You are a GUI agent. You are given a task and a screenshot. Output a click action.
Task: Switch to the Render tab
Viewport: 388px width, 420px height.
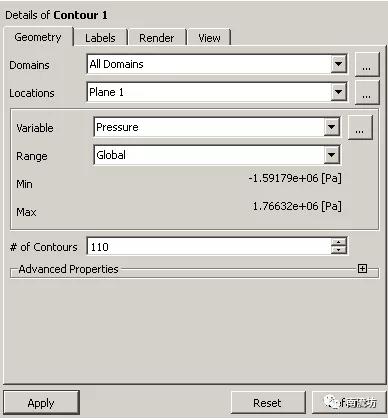pyautogui.click(x=157, y=38)
